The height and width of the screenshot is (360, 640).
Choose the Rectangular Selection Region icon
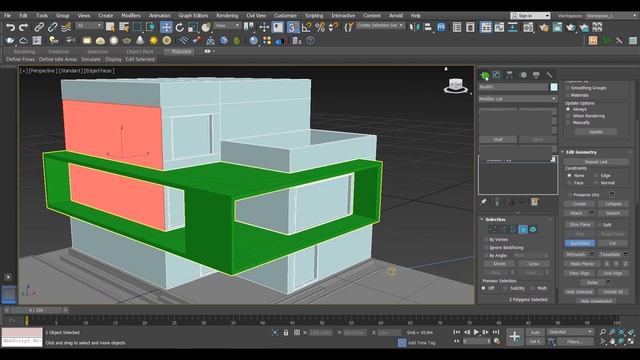point(137,27)
